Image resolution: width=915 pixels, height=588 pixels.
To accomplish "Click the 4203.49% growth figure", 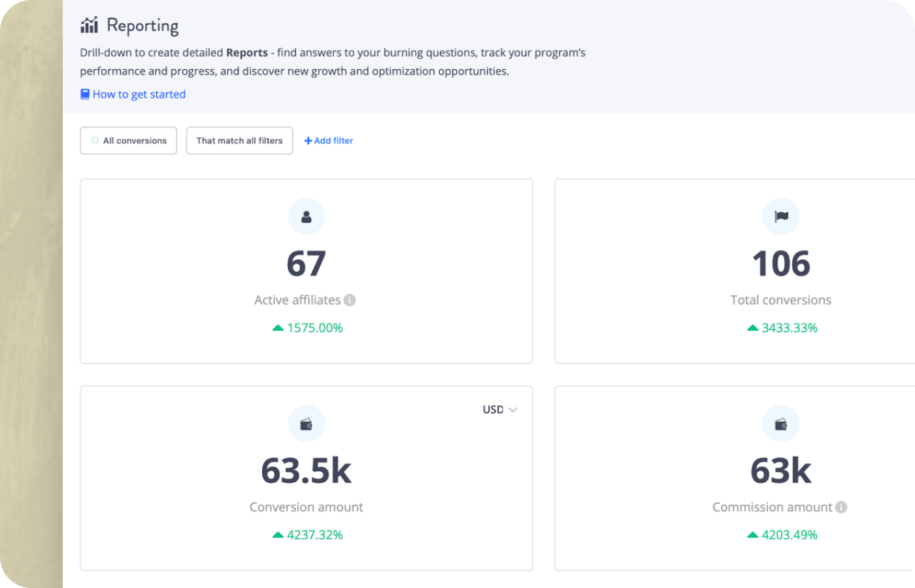I will point(790,535).
